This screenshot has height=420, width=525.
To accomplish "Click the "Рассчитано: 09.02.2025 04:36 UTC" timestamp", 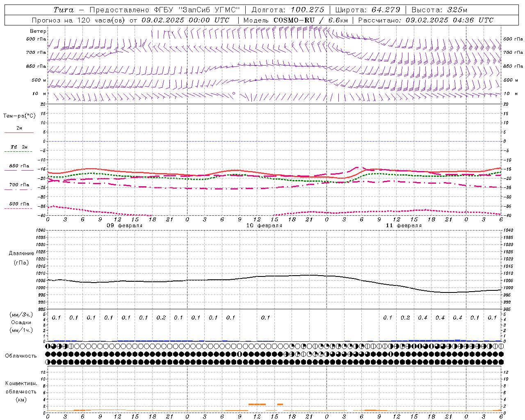I will pyautogui.click(x=426, y=20).
